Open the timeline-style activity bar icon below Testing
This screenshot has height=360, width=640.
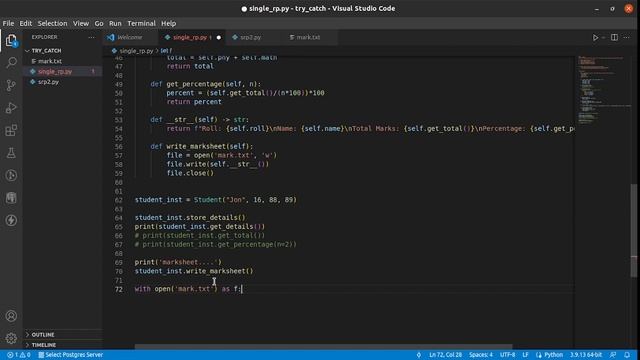(11, 176)
